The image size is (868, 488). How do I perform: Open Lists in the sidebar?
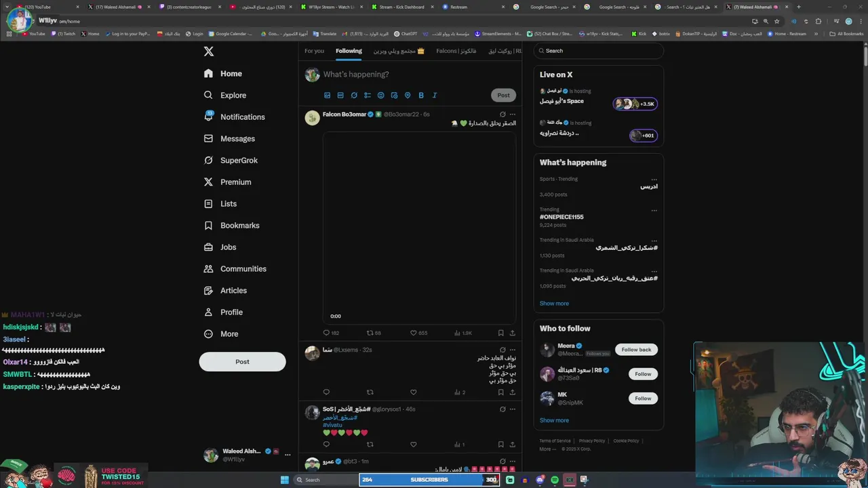click(220, 204)
